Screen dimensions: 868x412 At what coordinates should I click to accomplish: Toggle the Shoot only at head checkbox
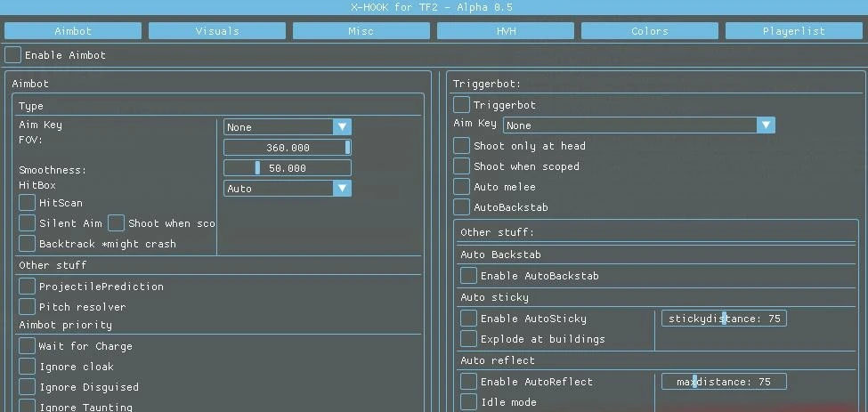(x=461, y=145)
